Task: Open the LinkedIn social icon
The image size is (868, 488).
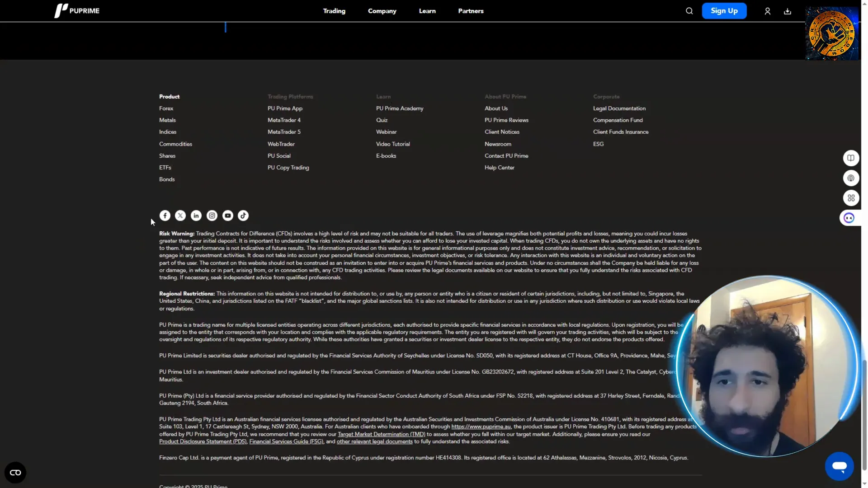Action: 196,216
